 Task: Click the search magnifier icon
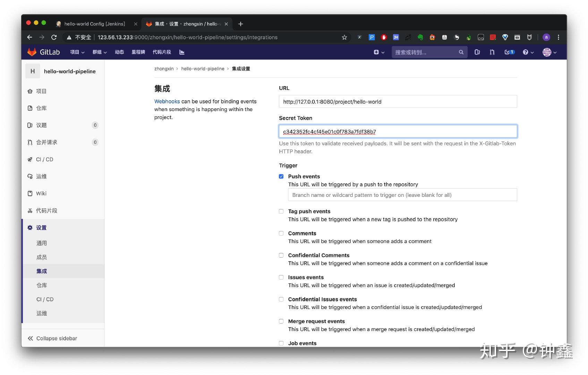pyautogui.click(x=461, y=52)
